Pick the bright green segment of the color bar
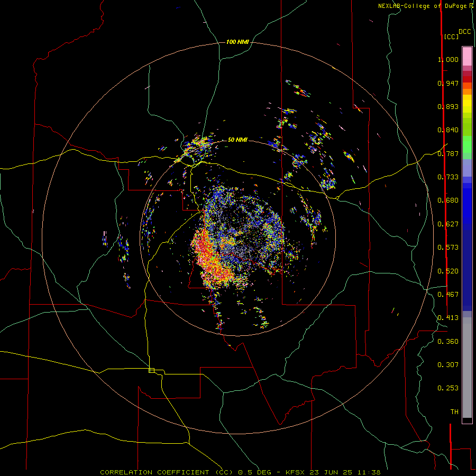 [x=467, y=144]
